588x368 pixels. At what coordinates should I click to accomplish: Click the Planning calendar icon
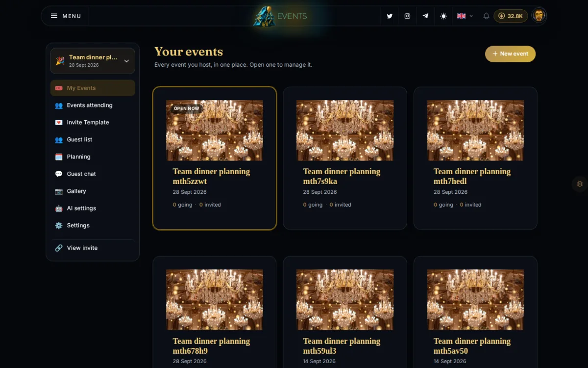(x=59, y=157)
